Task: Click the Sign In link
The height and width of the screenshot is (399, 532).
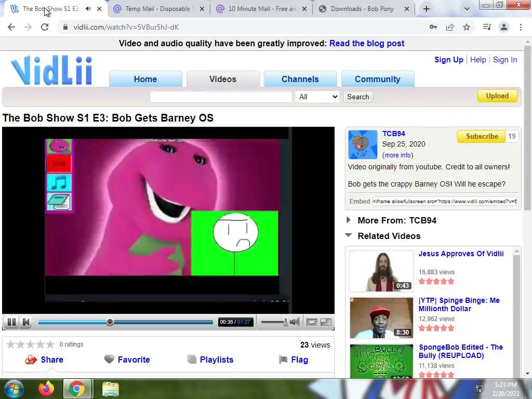Action: click(x=505, y=60)
